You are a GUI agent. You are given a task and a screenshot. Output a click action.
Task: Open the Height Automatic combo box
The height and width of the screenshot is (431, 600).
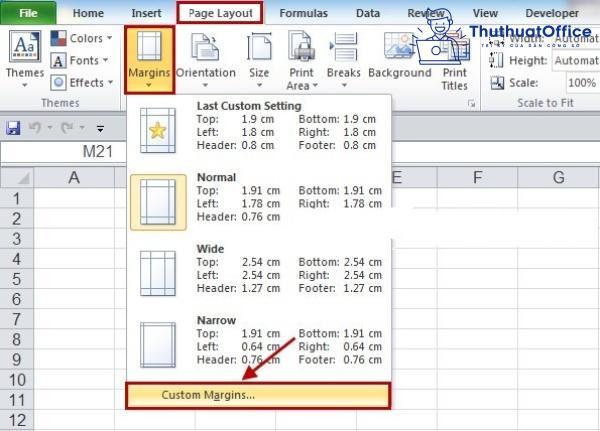576,60
